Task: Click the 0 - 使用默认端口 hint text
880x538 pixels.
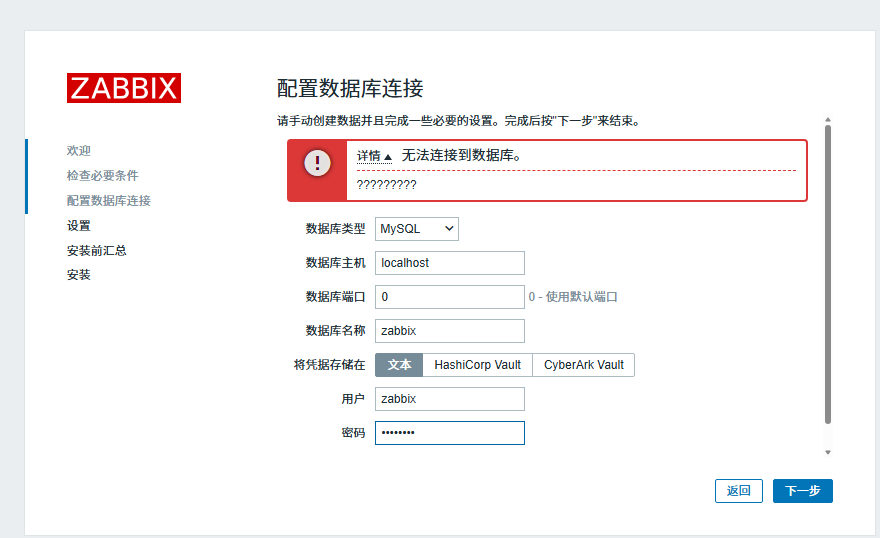Action: click(572, 297)
